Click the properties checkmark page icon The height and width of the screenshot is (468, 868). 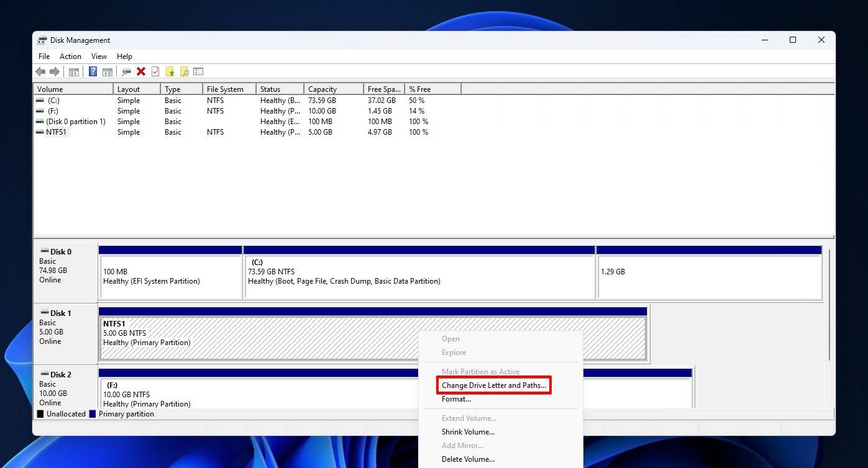click(x=155, y=72)
